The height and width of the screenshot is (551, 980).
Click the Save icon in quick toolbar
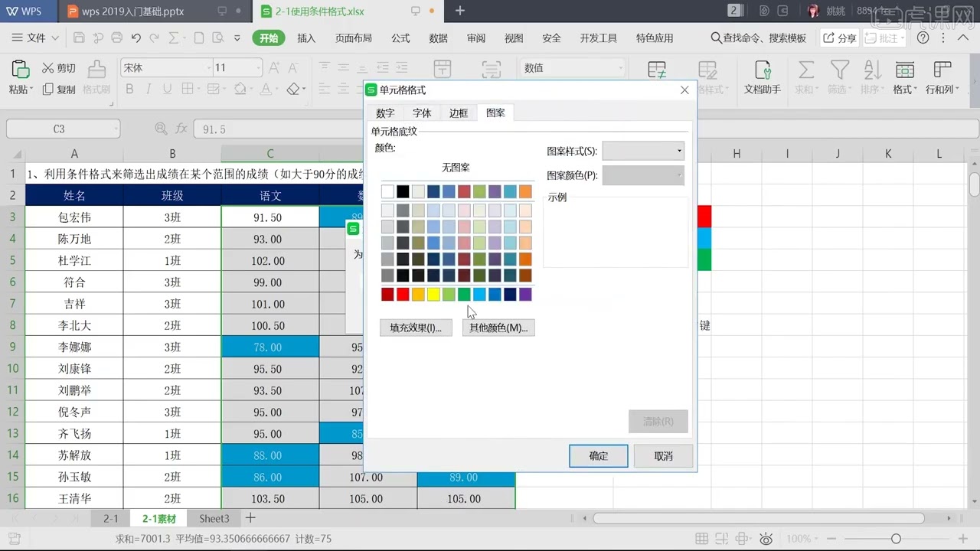pyautogui.click(x=79, y=37)
